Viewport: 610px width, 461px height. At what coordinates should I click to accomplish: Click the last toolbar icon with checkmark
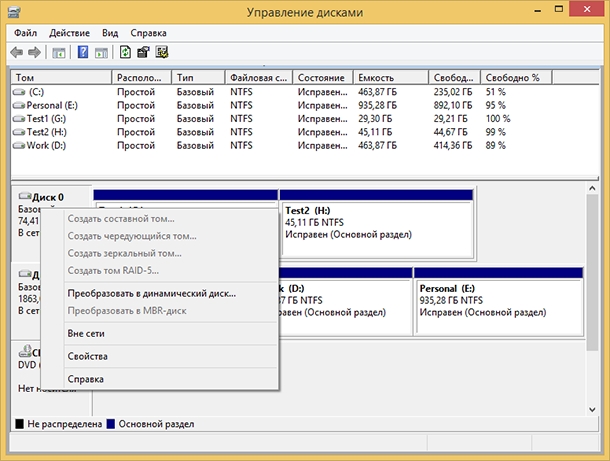pyautogui.click(x=161, y=51)
